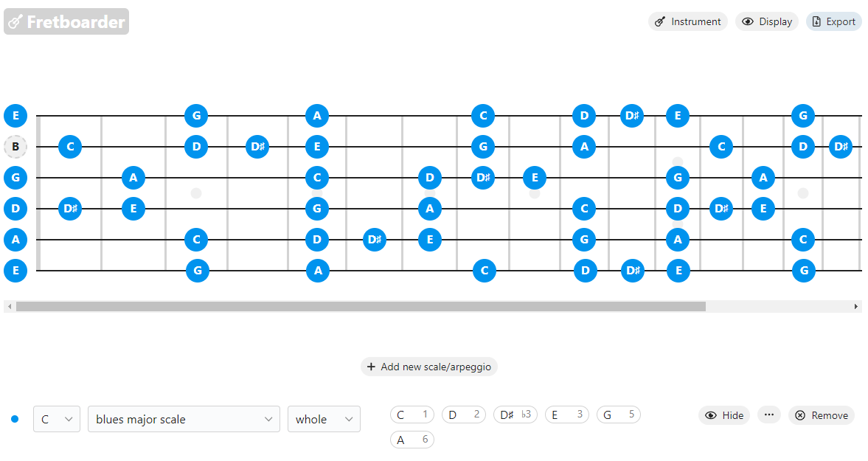This screenshot has width=868, height=461.
Task: Open the three-dots more options menu
Action: pos(768,415)
